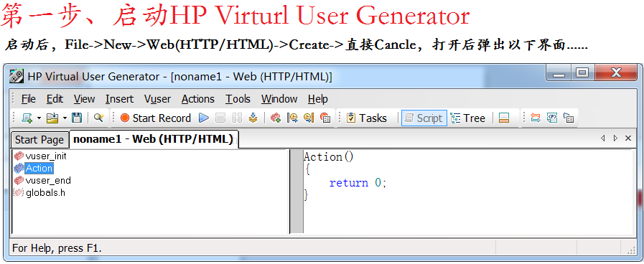Click the HP Virtual User Generator title icon
The width and height of the screenshot is (644, 264).
click(17, 76)
